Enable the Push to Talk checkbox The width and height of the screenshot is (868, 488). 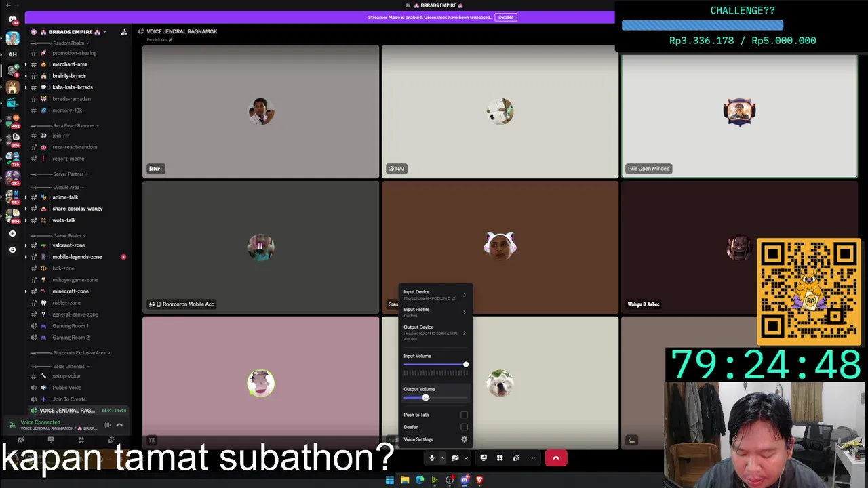(464, 415)
